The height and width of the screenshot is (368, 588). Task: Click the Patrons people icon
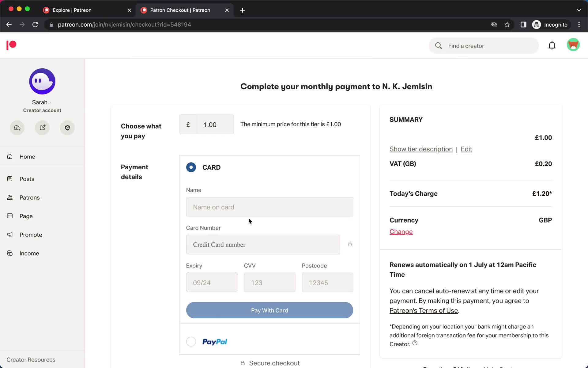click(10, 197)
